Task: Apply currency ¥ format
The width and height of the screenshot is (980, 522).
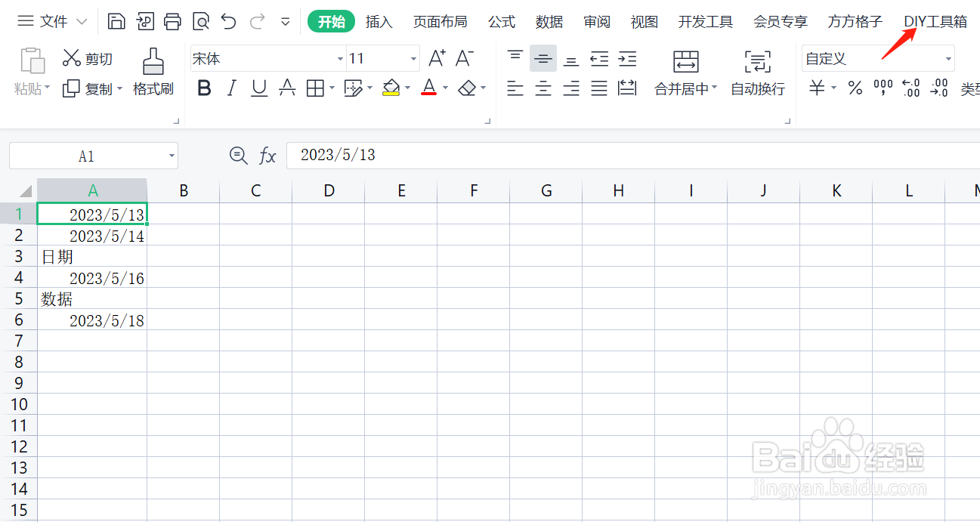Action: (x=817, y=88)
